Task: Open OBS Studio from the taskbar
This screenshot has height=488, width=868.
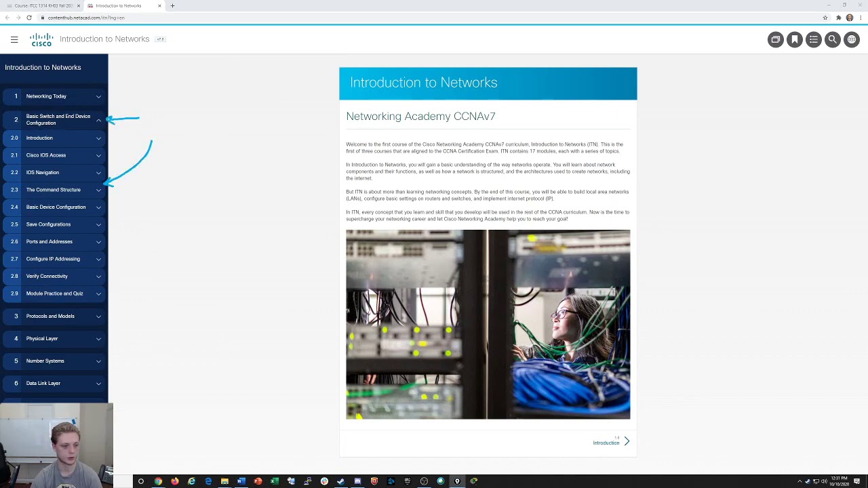Action: [x=424, y=481]
